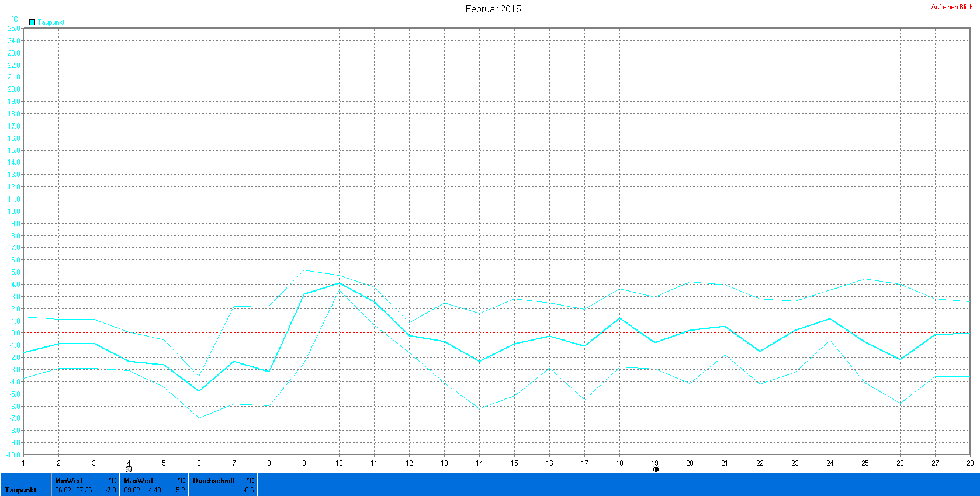
Task: Select the minimum value -7.0
Action: (111, 490)
